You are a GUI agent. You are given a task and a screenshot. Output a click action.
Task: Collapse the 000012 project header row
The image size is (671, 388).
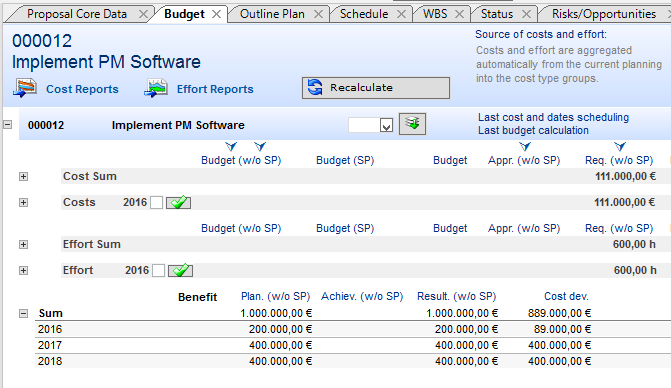[8, 125]
